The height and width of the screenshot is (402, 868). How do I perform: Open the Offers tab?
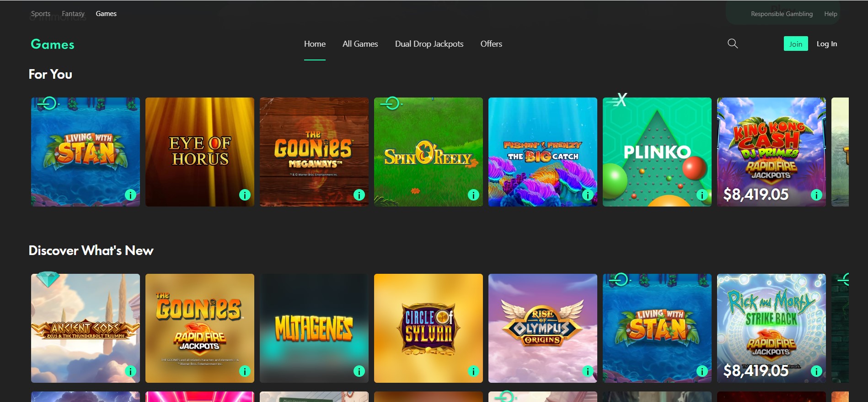pos(491,44)
